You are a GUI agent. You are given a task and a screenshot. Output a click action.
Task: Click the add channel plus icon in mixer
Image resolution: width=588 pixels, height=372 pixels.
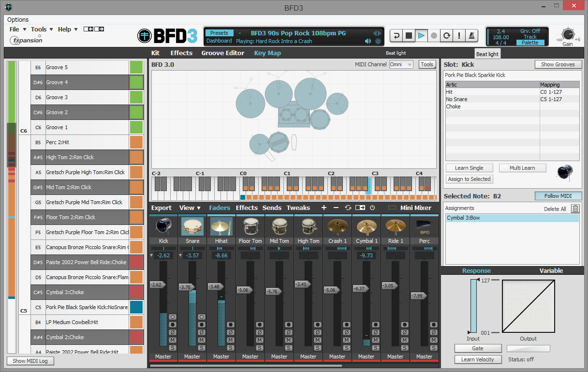click(x=324, y=208)
